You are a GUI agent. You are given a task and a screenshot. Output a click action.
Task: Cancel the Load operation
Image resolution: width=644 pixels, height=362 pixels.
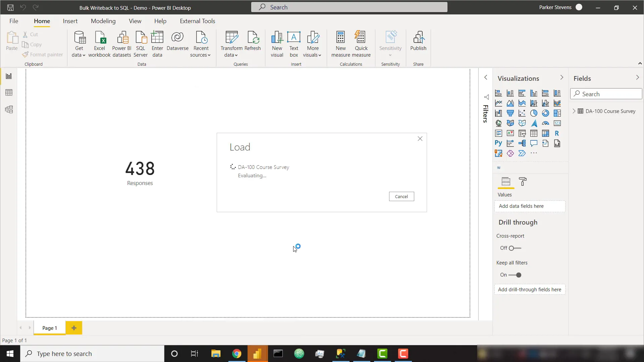pos(401,197)
